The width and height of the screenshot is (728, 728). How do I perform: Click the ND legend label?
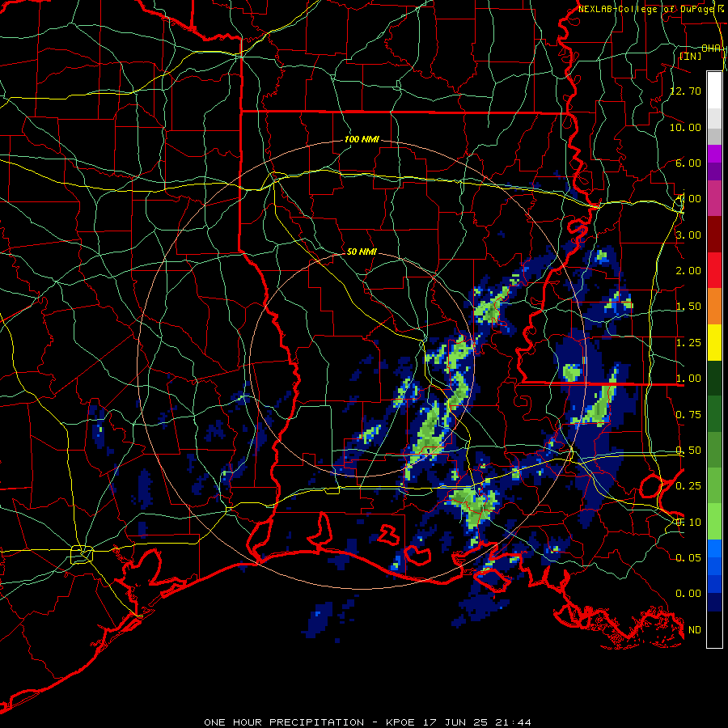pos(695,630)
